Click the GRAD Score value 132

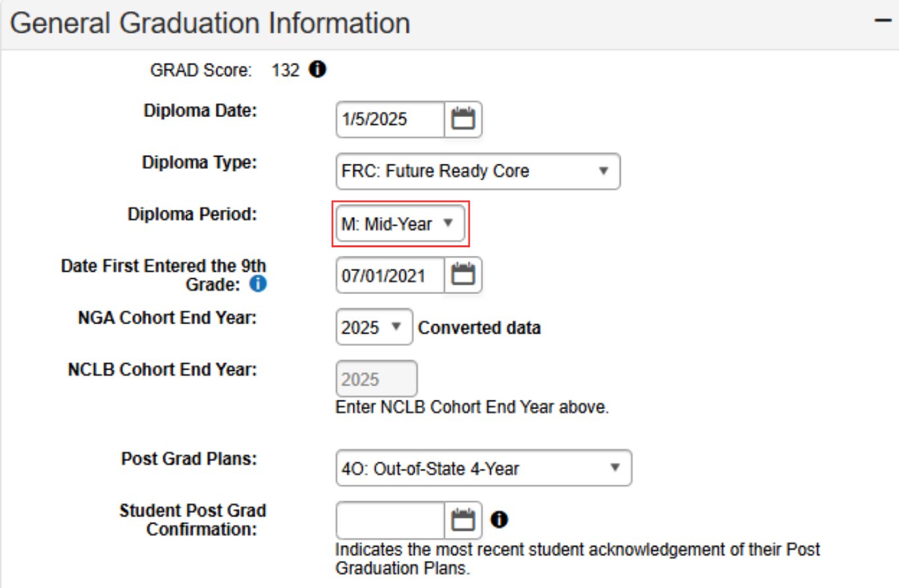(x=285, y=70)
